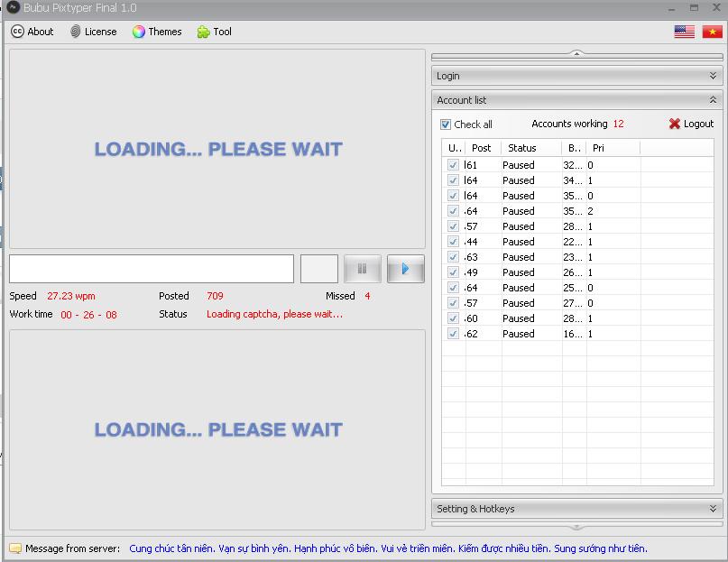
Task: Click the Post column header
Action: point(482,148)
